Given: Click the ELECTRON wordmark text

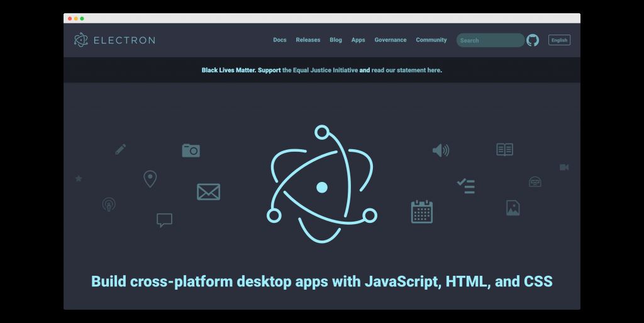Looking at the screenshot, I should pos(125,40).
